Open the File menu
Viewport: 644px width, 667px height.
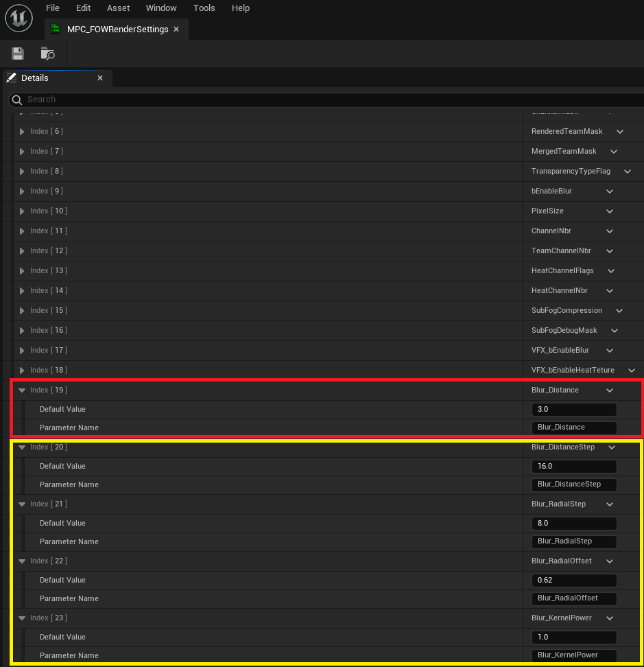click(53, 8)
